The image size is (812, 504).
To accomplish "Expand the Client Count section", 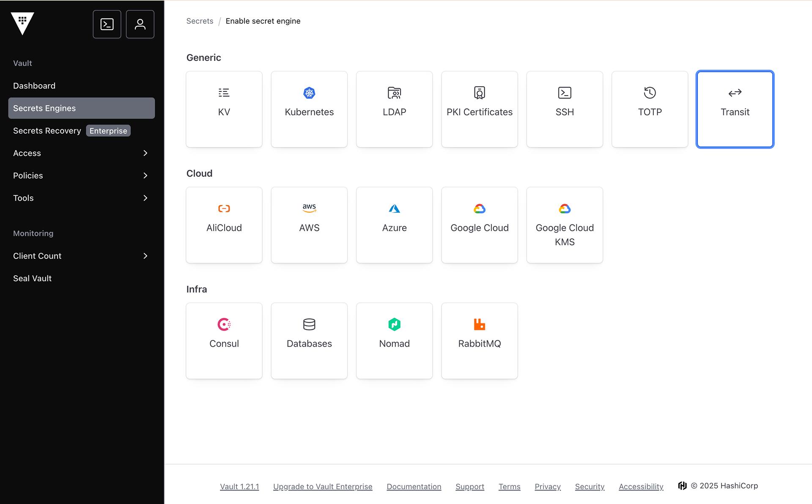I will 81,256.
